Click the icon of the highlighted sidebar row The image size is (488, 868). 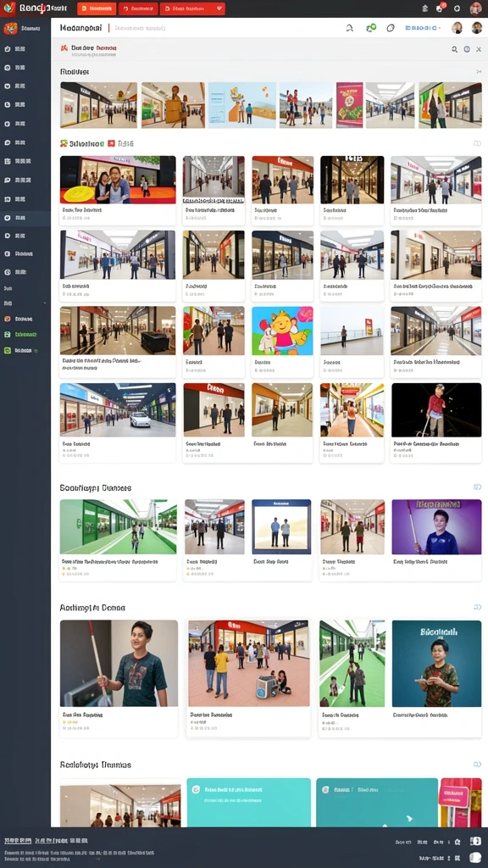(7, 218)
